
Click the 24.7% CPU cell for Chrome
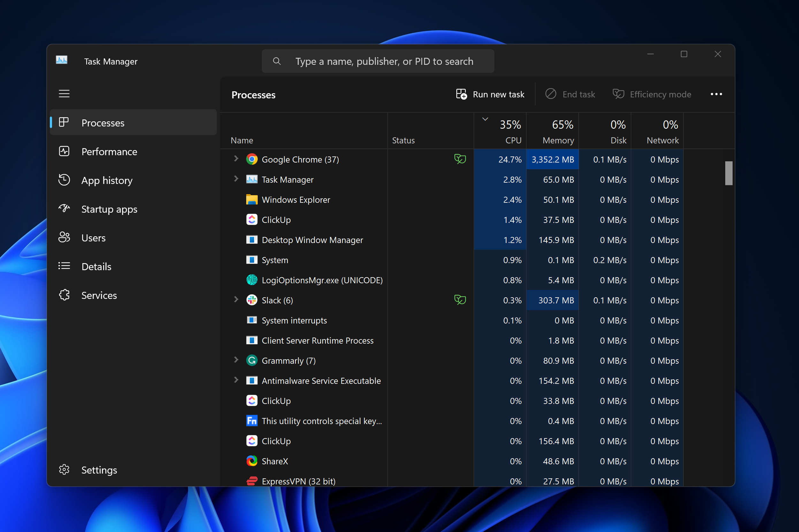coord(500,159)
